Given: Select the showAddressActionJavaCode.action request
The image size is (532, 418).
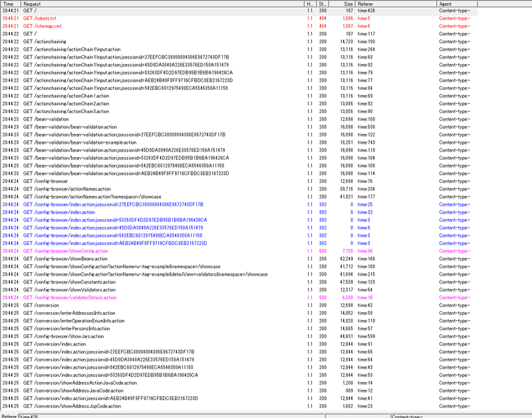Looking at the screenshot, I should [239, 383].
